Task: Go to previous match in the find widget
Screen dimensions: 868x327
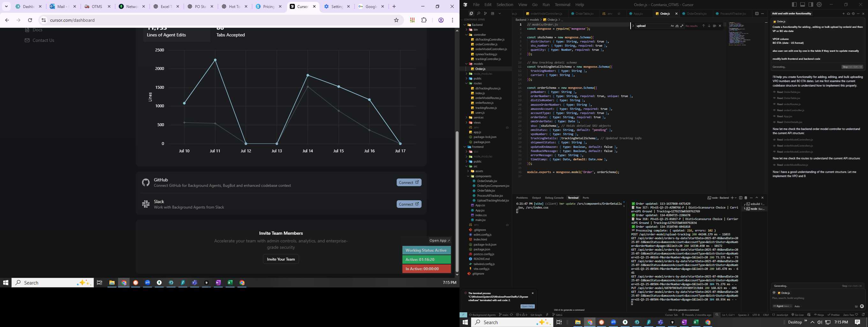Action: pos(703,26)
